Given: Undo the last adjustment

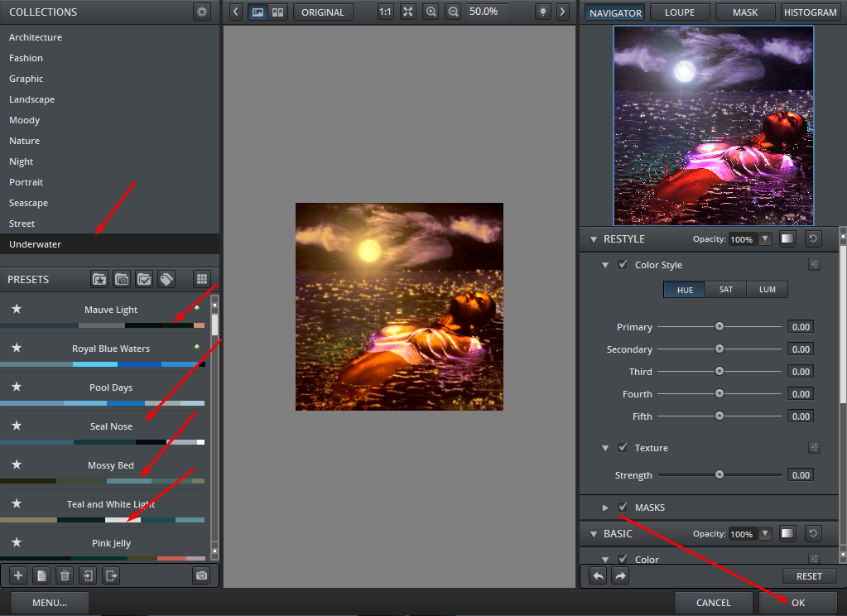Looking at the screenshot, I should pos(599,576).
